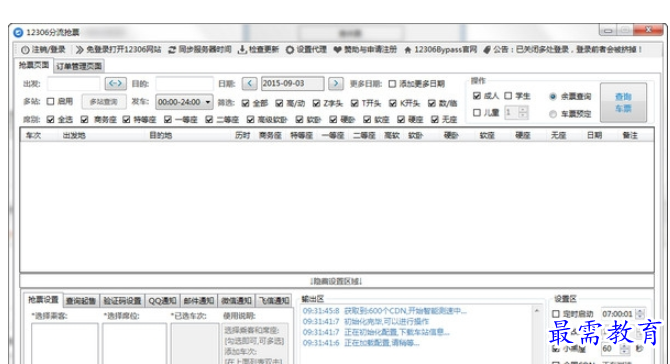The height and width of the screenshot is (364, 670).
Task: Toggle 成人 adult checkbox
Action: [x=477, y=96]
